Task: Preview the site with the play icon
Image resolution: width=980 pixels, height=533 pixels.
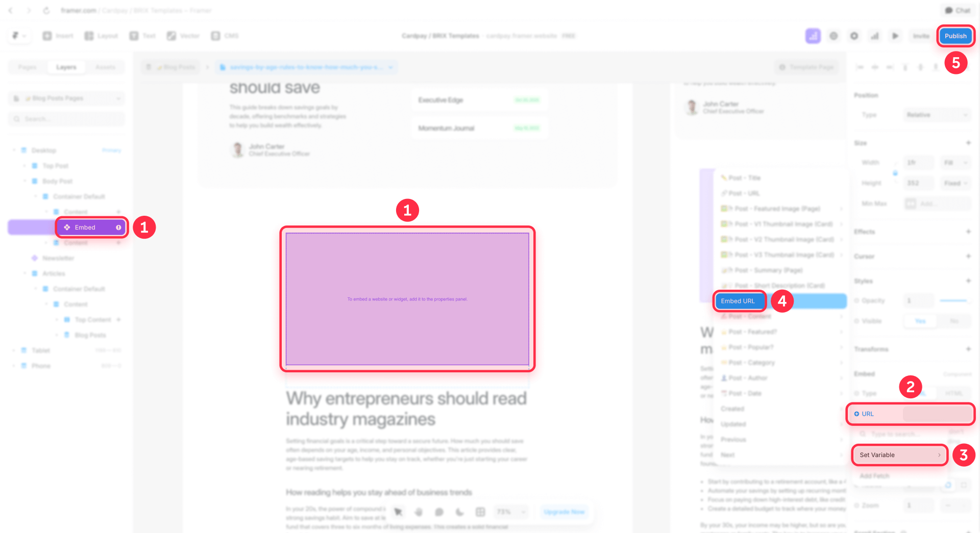Action: (x=895, y=36)
